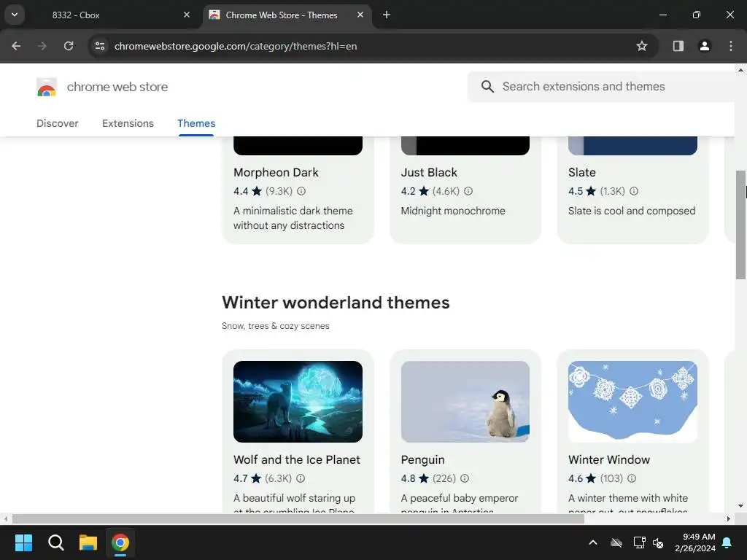View site information icon in address bar

(x=99, y=46)
